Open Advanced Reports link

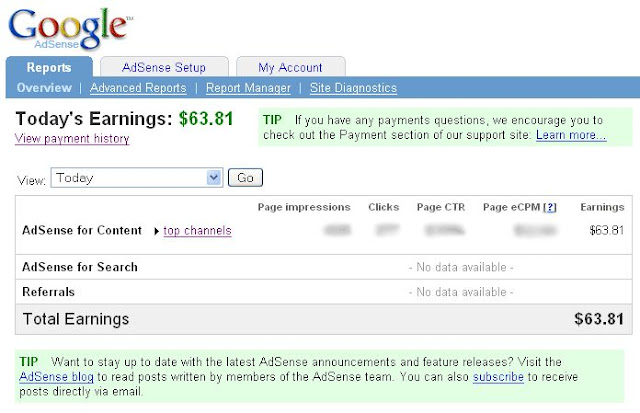(x=138, y=88)
